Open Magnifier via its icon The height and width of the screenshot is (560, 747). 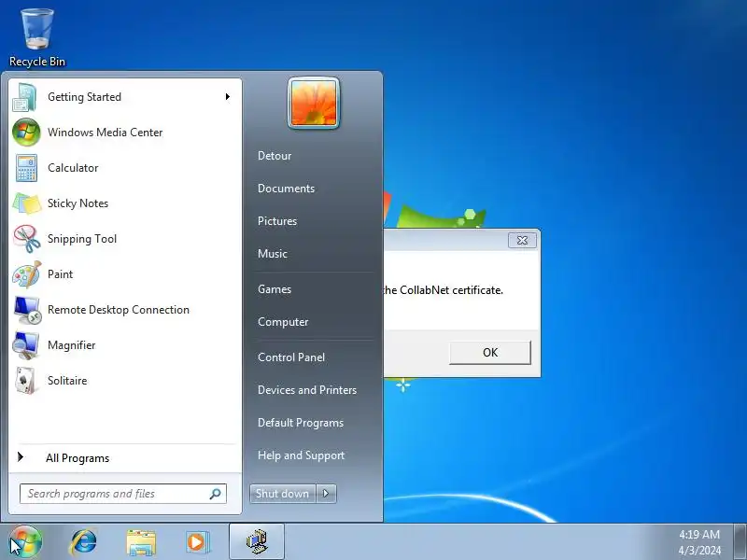coord(26,345)
